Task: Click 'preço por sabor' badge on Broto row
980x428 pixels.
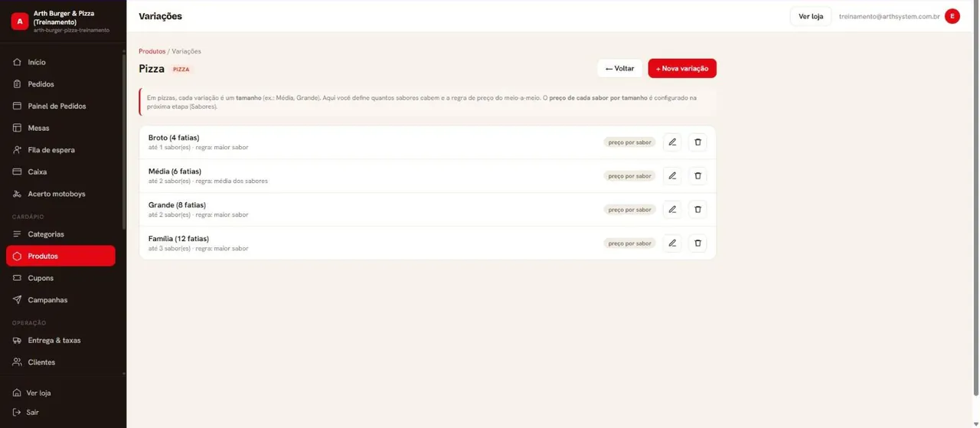Action: click(629, 142)
